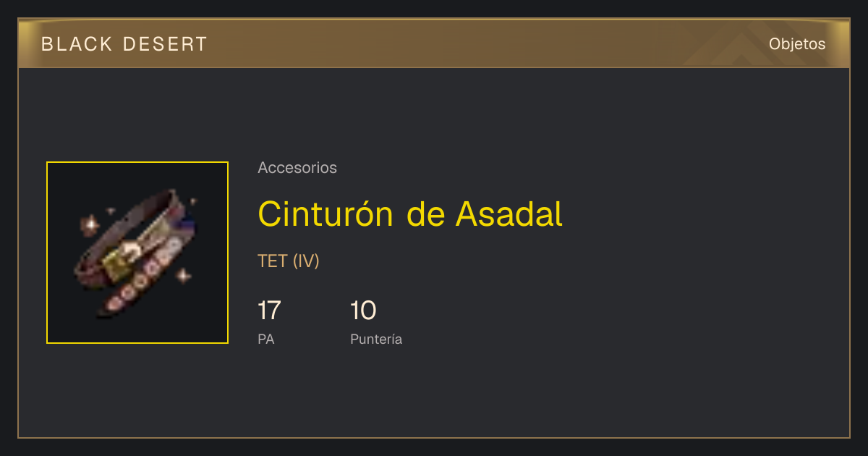Go to the Objetos section
The image size is (868, 456).
pos(797,44)
